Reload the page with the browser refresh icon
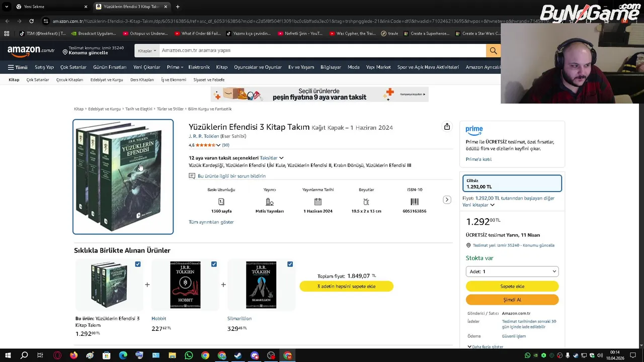This screenshot has height=362, width=644. click(31, 21)
